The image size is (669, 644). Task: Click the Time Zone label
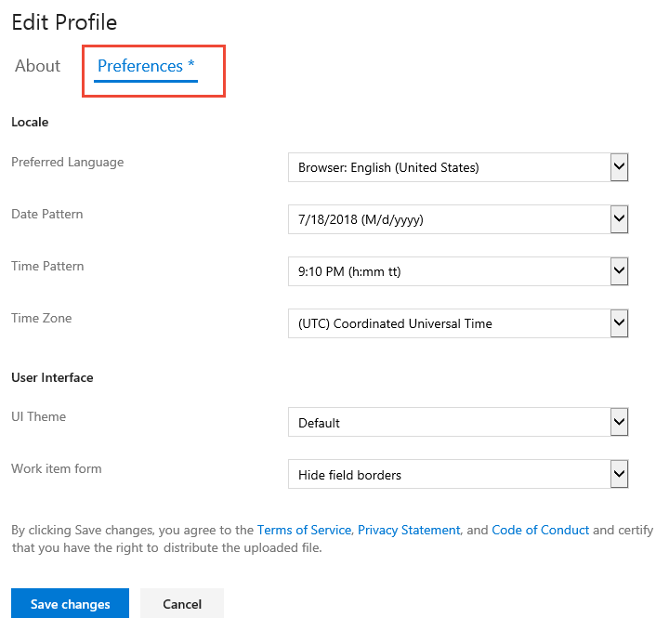tap(42, 319)
